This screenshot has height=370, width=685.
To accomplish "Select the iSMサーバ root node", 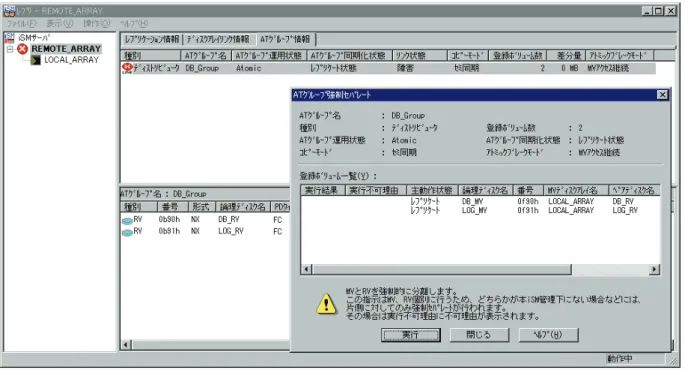I will pos(35,38).
